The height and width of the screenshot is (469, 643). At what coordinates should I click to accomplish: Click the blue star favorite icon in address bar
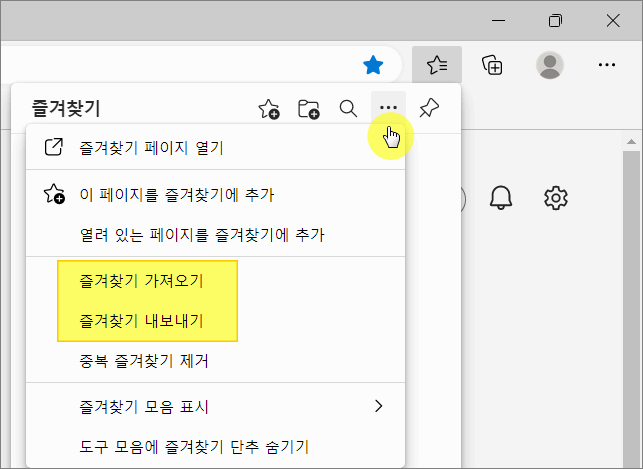(373, 65)
